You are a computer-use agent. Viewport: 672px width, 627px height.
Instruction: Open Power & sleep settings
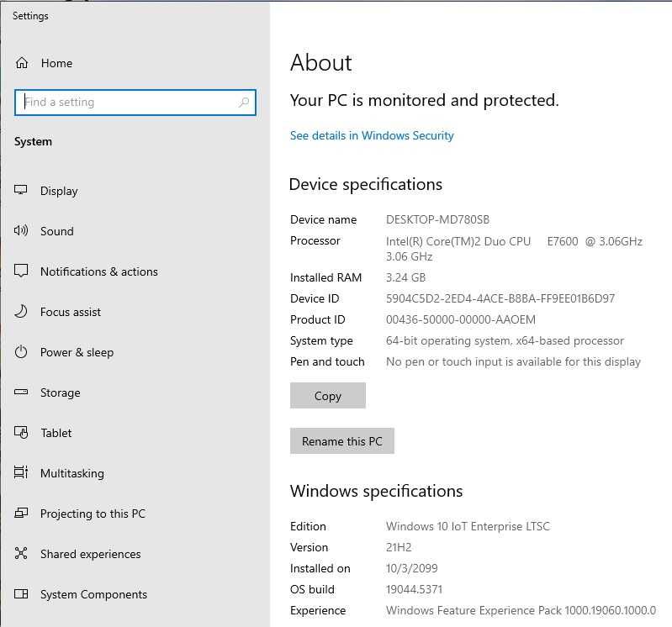pyautogui.click(x=77, y=352)
